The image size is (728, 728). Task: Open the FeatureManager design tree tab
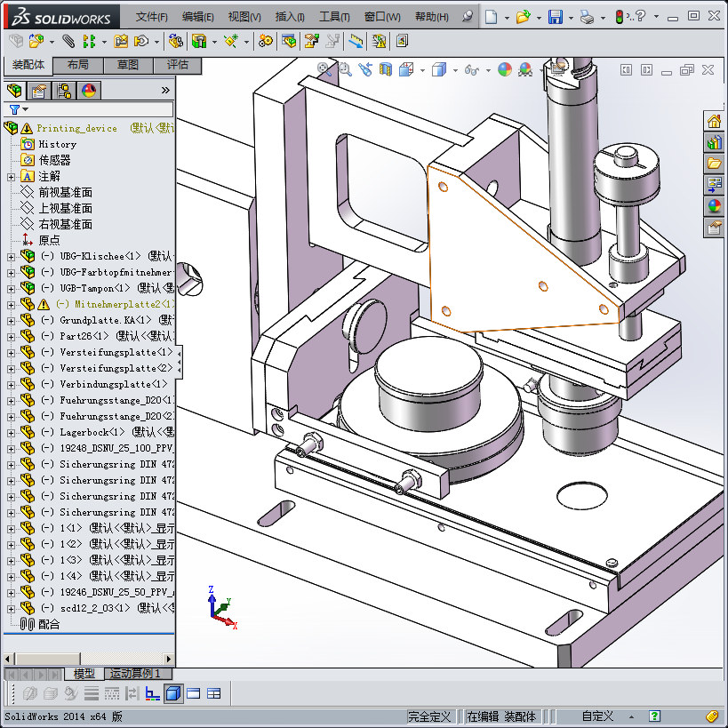coord(14,91)
